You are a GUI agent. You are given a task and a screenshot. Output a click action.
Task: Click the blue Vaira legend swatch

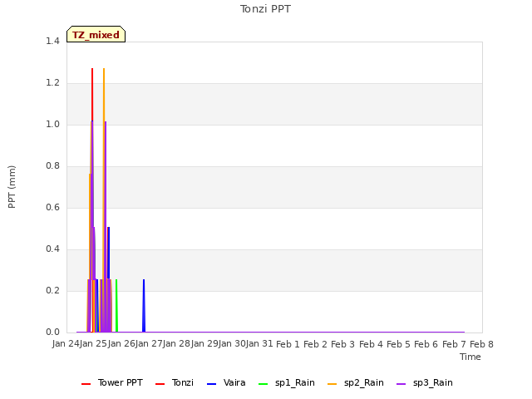211,384
